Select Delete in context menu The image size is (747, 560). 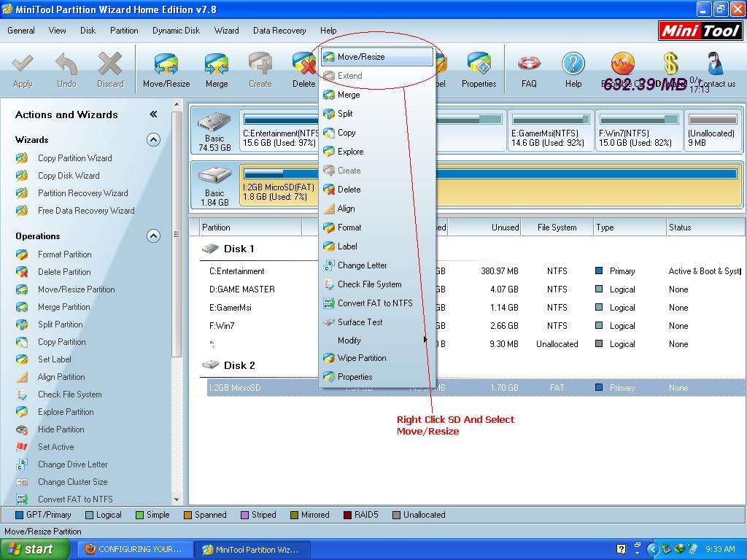377,190
